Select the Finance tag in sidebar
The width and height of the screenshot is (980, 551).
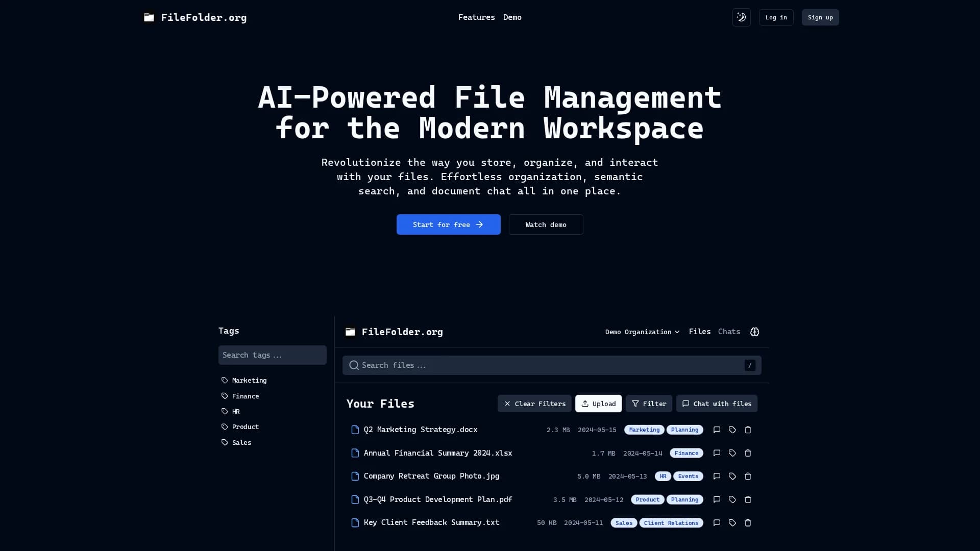point(240,396)
